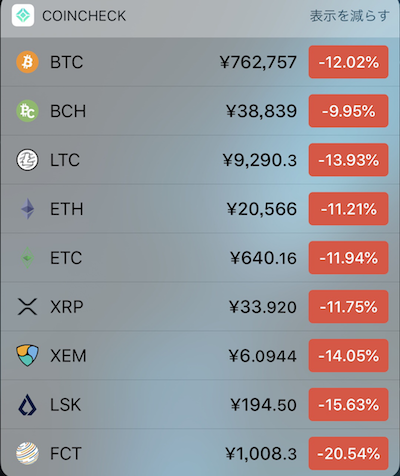
Task: Select the XRP price ¥33.920
Action: [x=263, y=307]
